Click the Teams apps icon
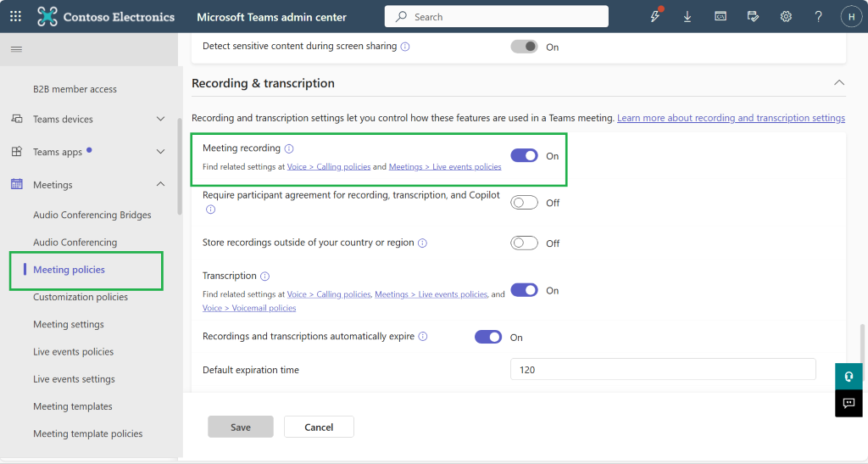The width and height of the screenshot is (868, 464). click(17, 151)
